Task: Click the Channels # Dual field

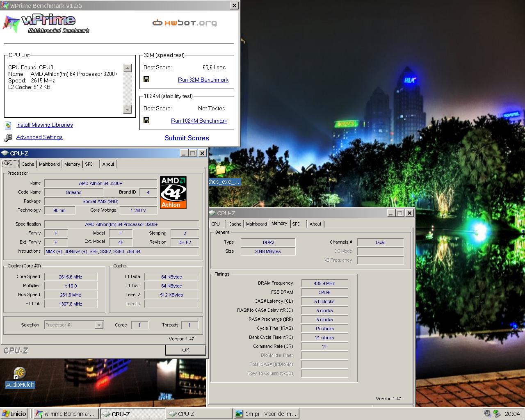Action: pos(380,242)
